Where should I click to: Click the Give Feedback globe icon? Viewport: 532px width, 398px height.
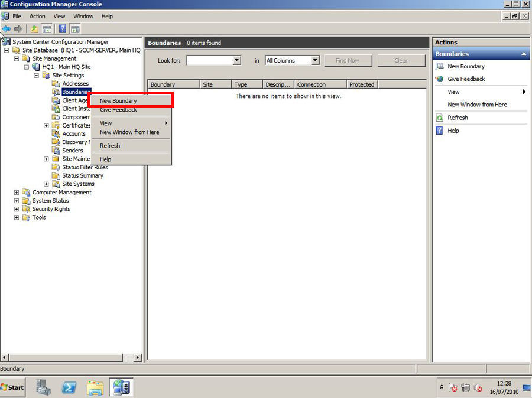[440, 79]
